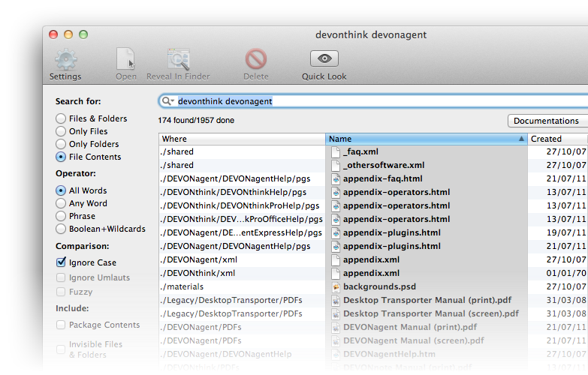Click the appendix-faq.html file icon
The height and width of the screenshot is (375, 588).
tap(336, 178)
